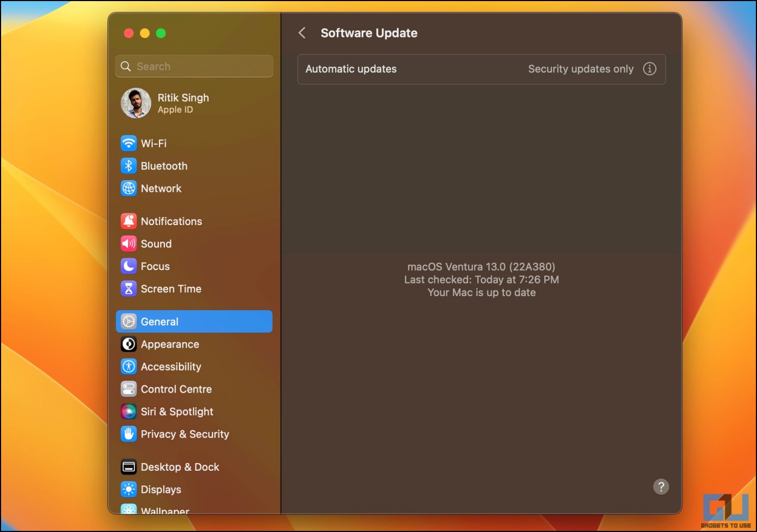Viewport: 757px width, 532px height.
Task: Go back using the chevron arrow
Action: 302,33
